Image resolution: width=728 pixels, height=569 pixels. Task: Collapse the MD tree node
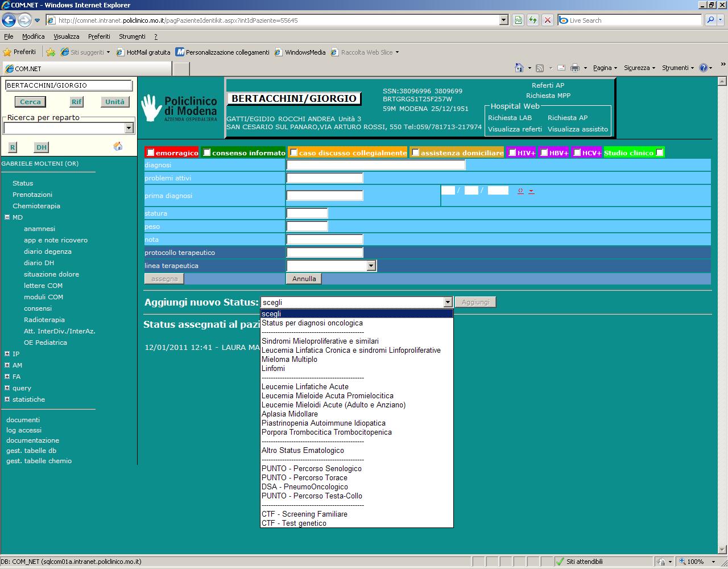[x=7, y=217]
